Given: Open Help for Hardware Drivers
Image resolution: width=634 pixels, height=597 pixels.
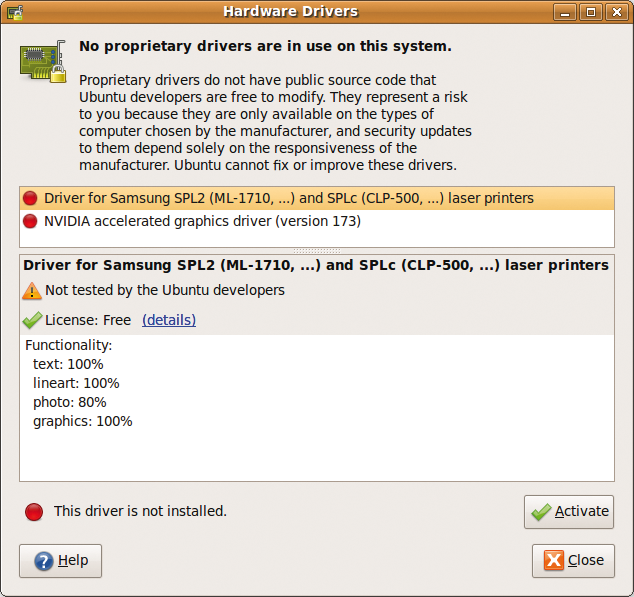Looking at the screenshot, I should 61,561.
